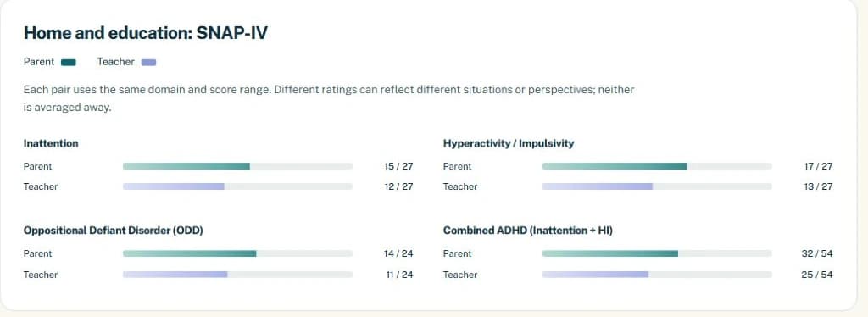Click the Combined ADHD Parent progress bar

tap(657, 253)
